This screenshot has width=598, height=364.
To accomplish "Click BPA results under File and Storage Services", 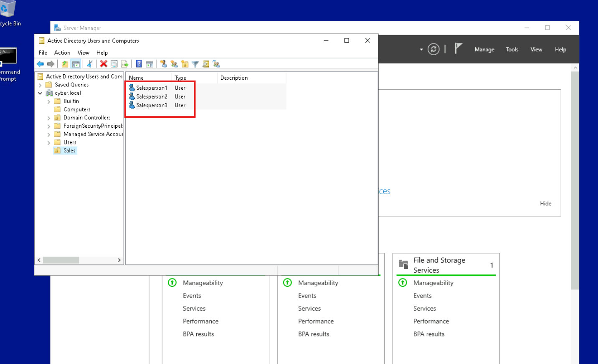I will coord(429,334).
